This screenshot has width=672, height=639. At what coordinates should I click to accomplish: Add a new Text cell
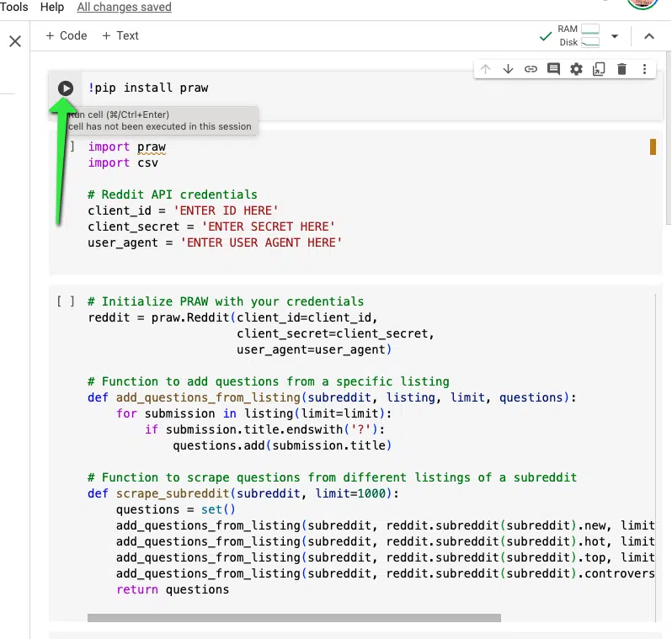point(120,35)
